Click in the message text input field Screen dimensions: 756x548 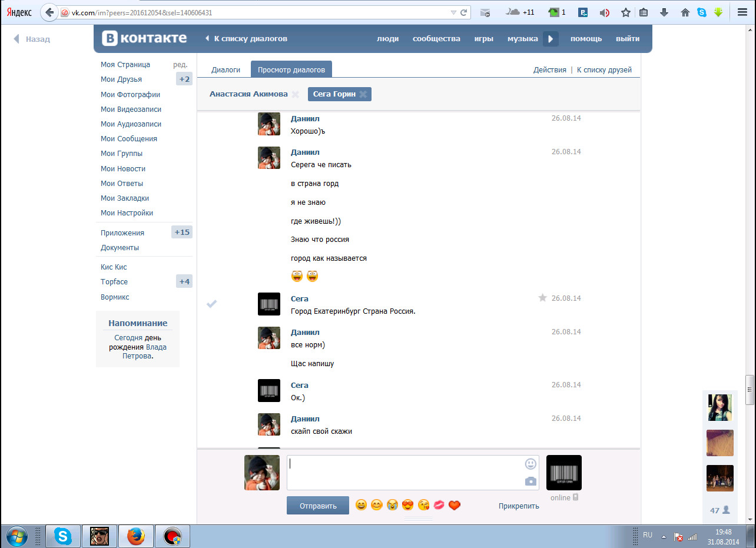413,473
